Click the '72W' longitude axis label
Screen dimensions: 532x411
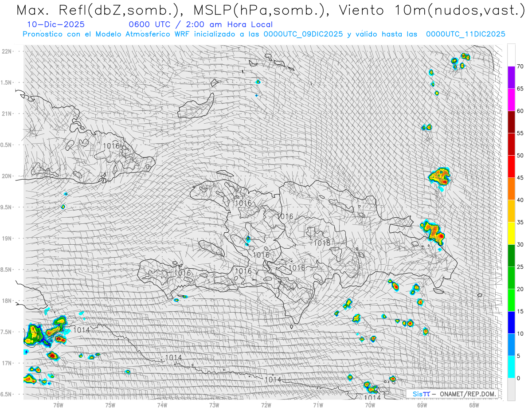pos(266,405)
